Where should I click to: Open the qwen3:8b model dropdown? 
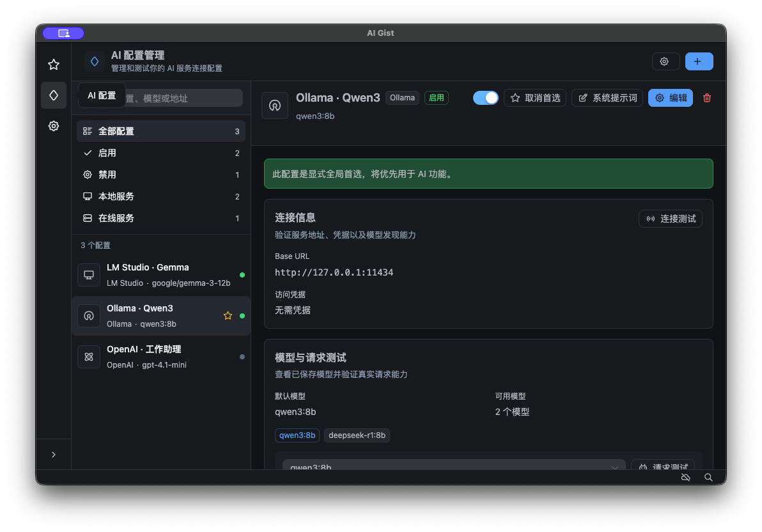[453, 464]
